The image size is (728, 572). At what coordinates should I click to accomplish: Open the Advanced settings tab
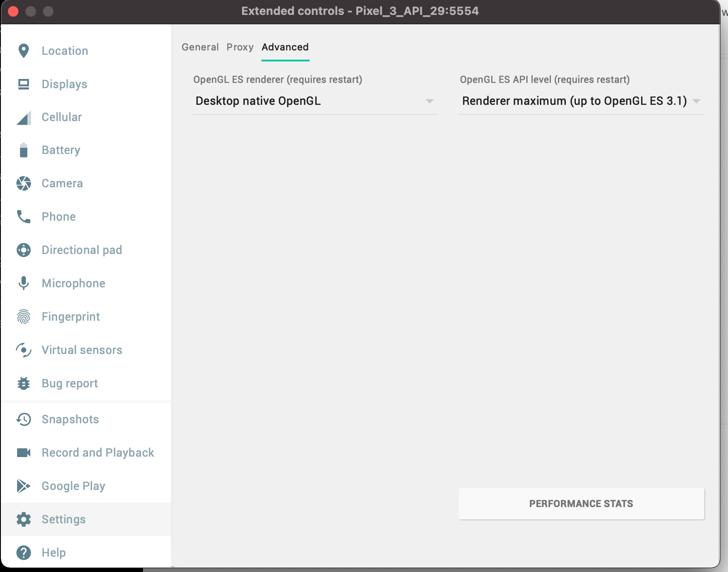click(285, 47)
